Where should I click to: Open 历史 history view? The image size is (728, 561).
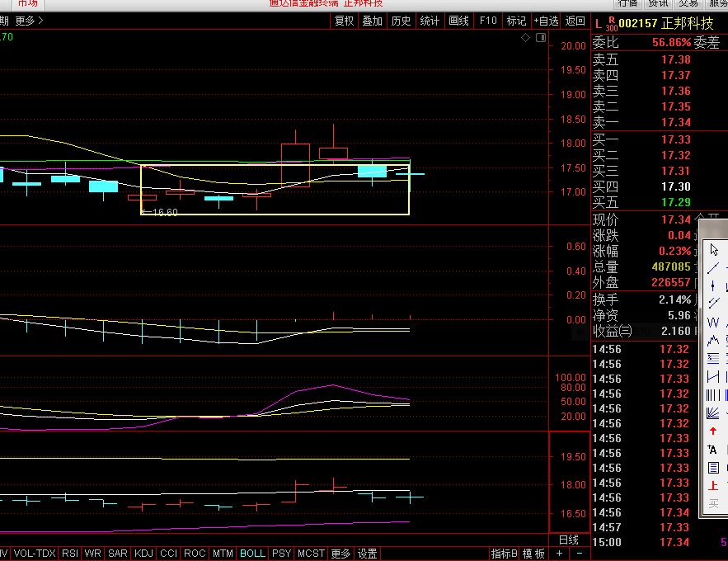[402, 21]
